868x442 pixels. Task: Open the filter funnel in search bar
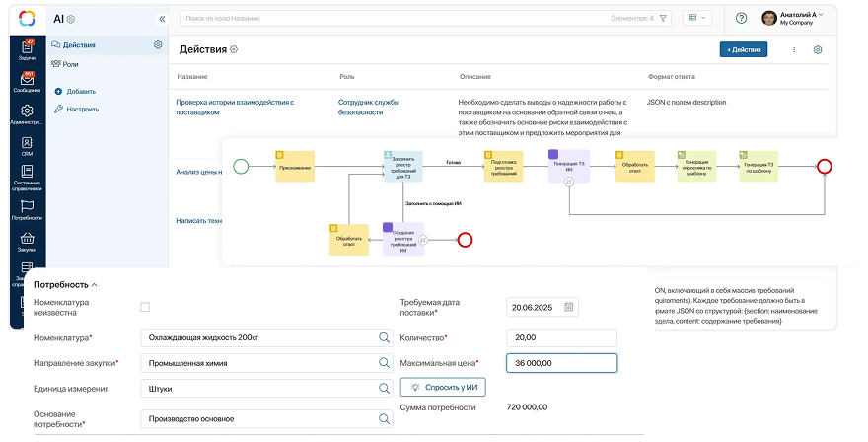(663, 19)
